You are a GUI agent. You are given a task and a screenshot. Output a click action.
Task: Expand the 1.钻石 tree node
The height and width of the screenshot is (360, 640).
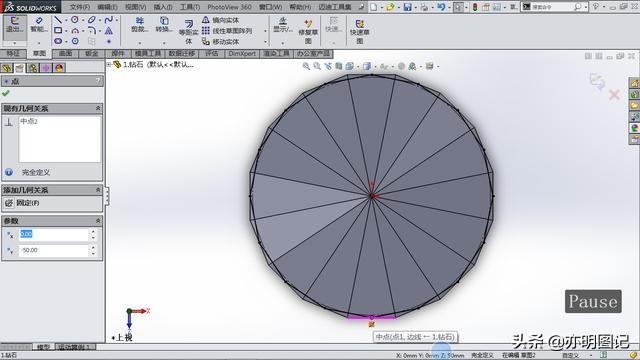[109, 64]
